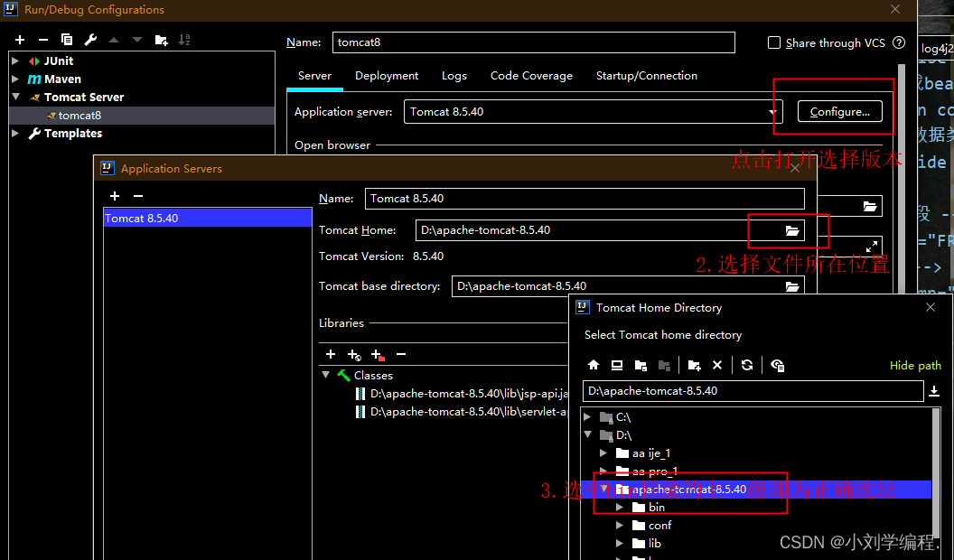This screenshot has height=560, width=954.
Task: Show hidden files and directories icon
Action: [x=778, y=365]
